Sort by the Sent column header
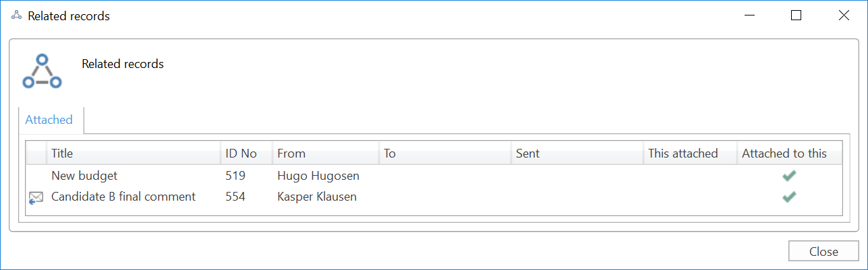Image resolution: width=868 pixels, height=270 pixels. 527,154
